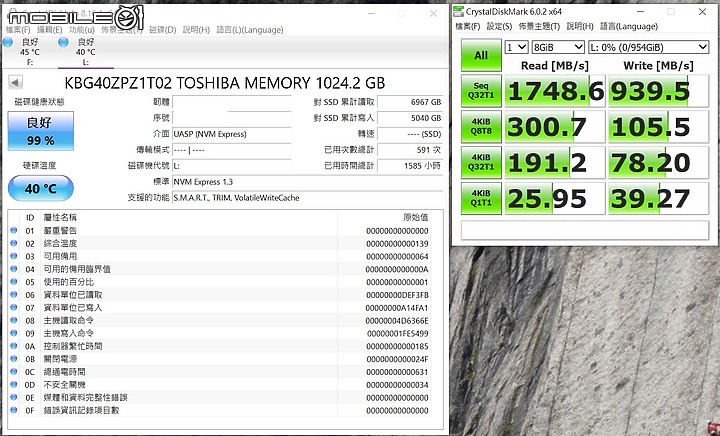This screenshot has height=436, width=720.
Task: Click status dot for attribute 04 row
Action: click(x=14, y=269)
